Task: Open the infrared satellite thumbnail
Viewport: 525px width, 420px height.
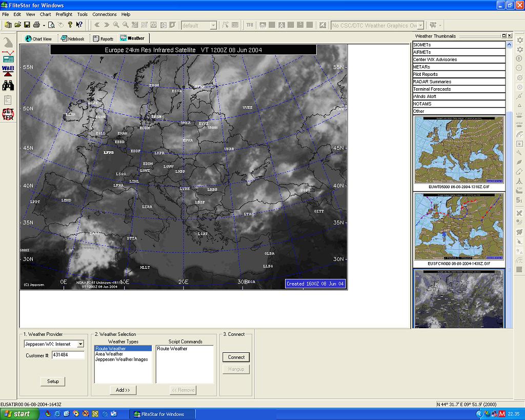Action: [459, 299]
